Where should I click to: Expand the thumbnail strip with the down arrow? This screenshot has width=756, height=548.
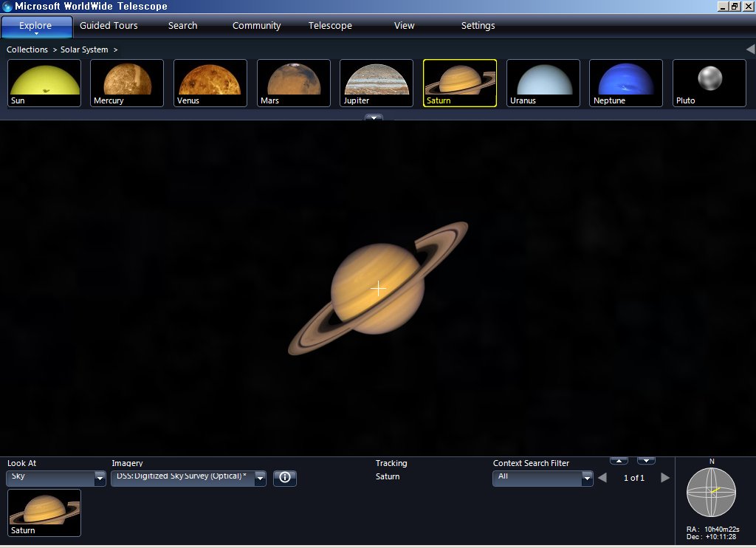pos(374,117)
